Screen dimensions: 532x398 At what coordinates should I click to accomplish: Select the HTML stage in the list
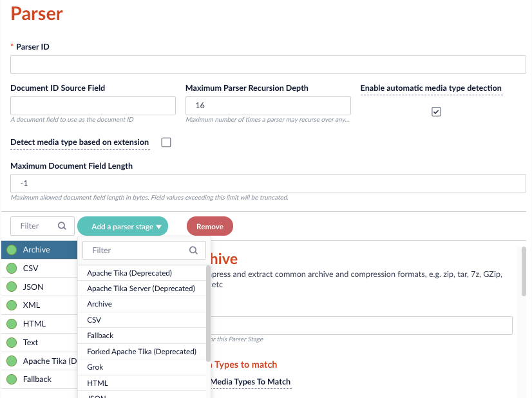[x=39, y=324]
